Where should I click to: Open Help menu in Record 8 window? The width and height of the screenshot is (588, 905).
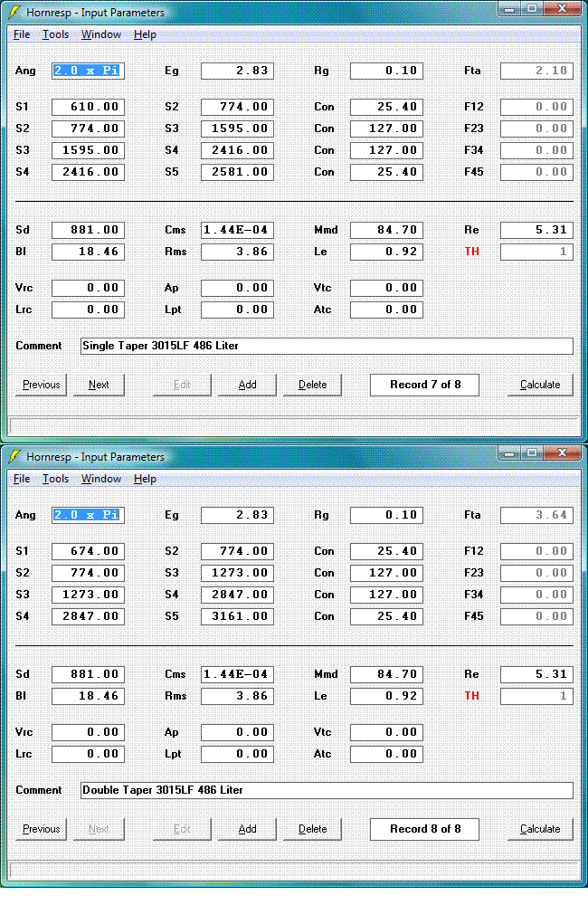(x=145, y=479)
